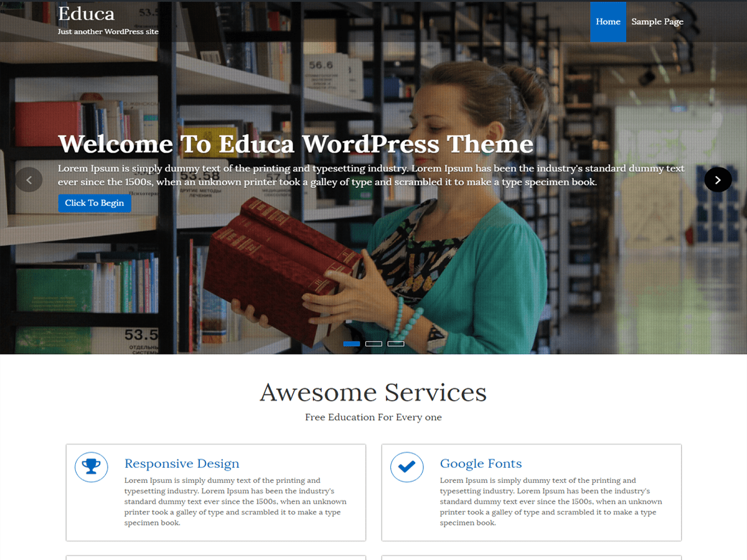The image size is (747, 560).
Task: Jump to the third slide indicator
Action: coord(396,343)
